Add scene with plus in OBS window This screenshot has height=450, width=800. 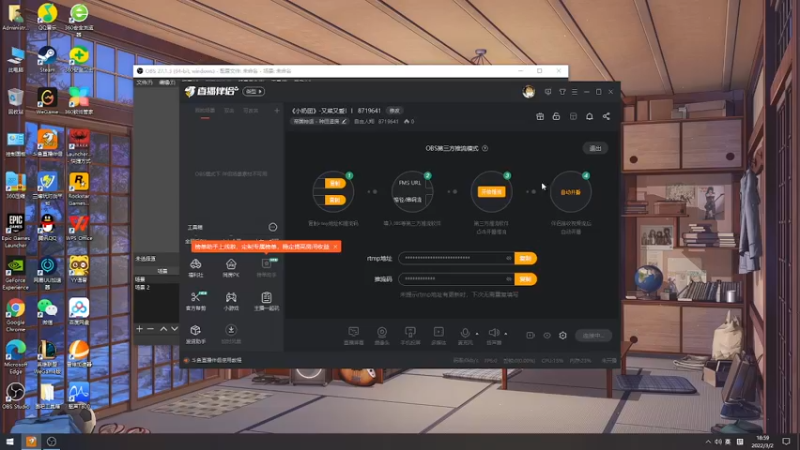point(139,329)
